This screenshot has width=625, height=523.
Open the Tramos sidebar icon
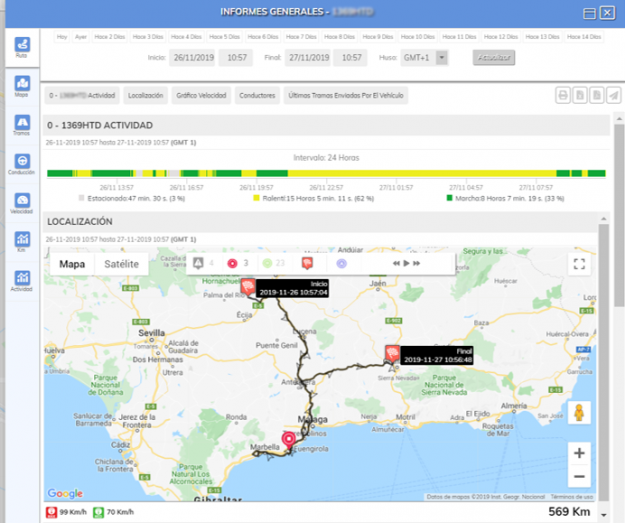point(22,124)
